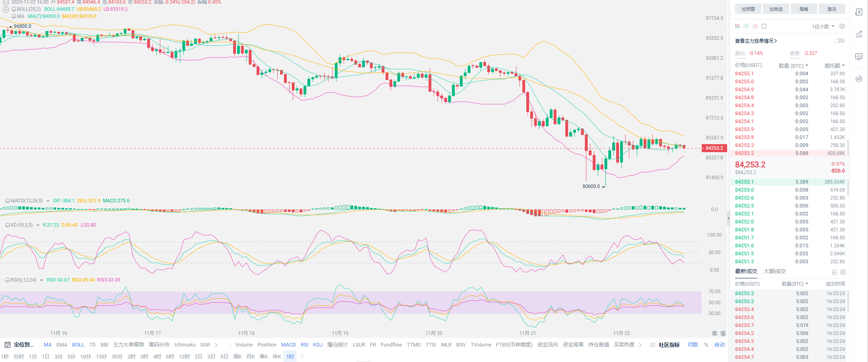This screenshot has width=868, height=362.
Task: Click the dollar document icon in right sidebar
Action: click(859, 12)
